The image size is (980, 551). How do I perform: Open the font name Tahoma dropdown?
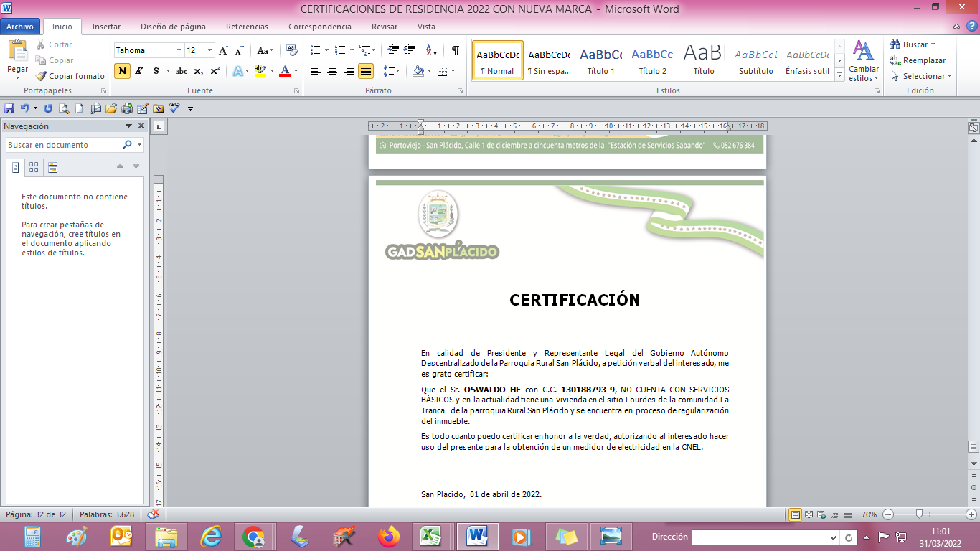click(x=179, y=50)
